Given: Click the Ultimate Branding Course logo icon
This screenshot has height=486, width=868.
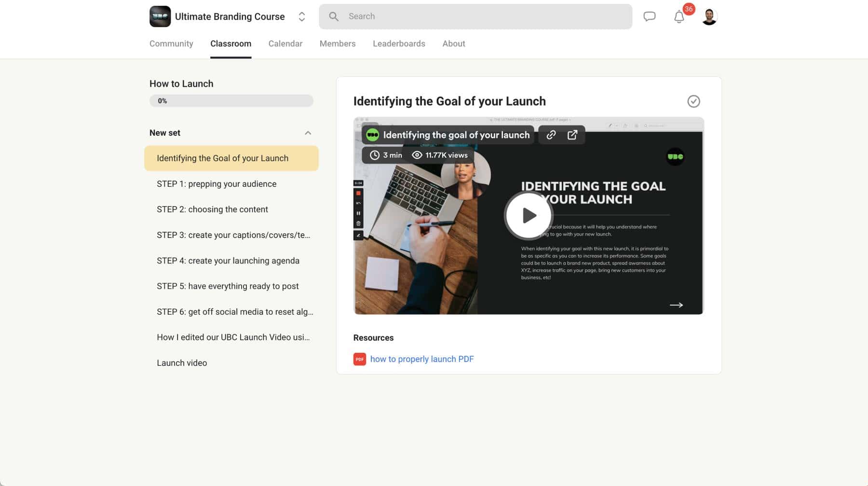Looking at the screenshot, I should point(160,16).
